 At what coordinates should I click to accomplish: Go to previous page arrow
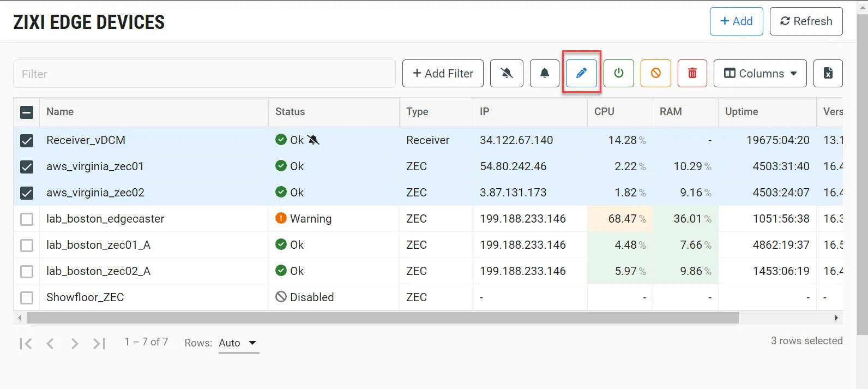(x=50, y=343)
